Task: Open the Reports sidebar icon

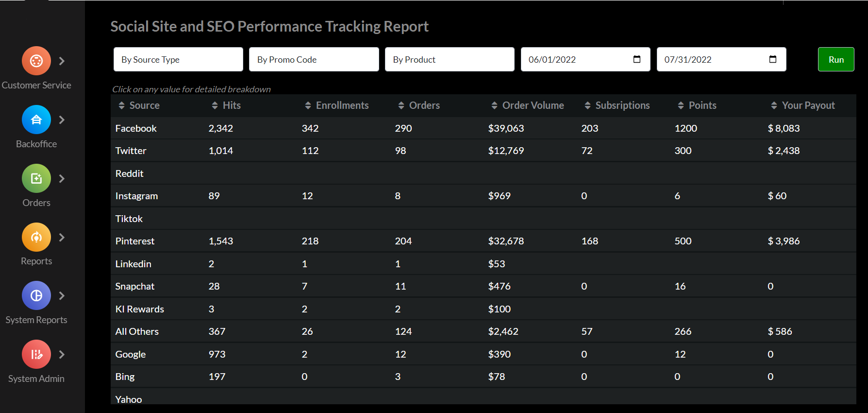Action: [x=36, y=237]
